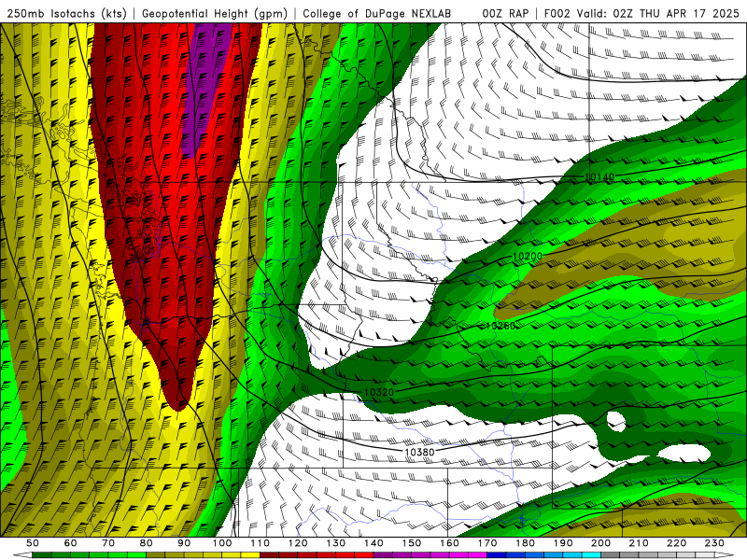Click 'College of DuPage NEXLAB' in header

[376, 13]
